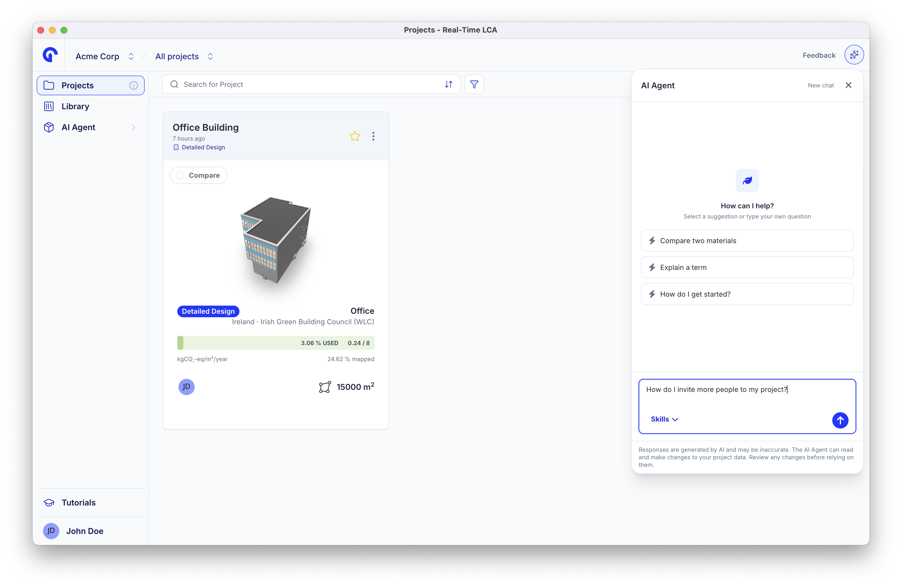Click the Detailed Design bookmark icon

pyautogui.click(x=176, y=147)
